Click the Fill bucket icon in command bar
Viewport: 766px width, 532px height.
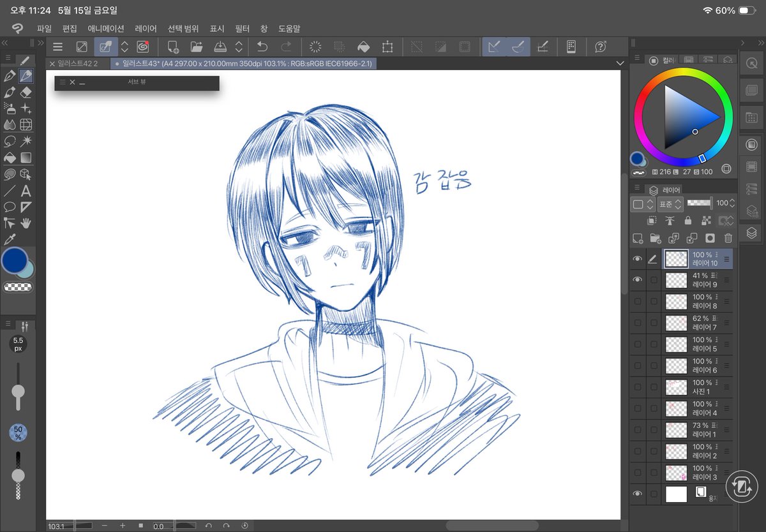(x=363, y=47)
